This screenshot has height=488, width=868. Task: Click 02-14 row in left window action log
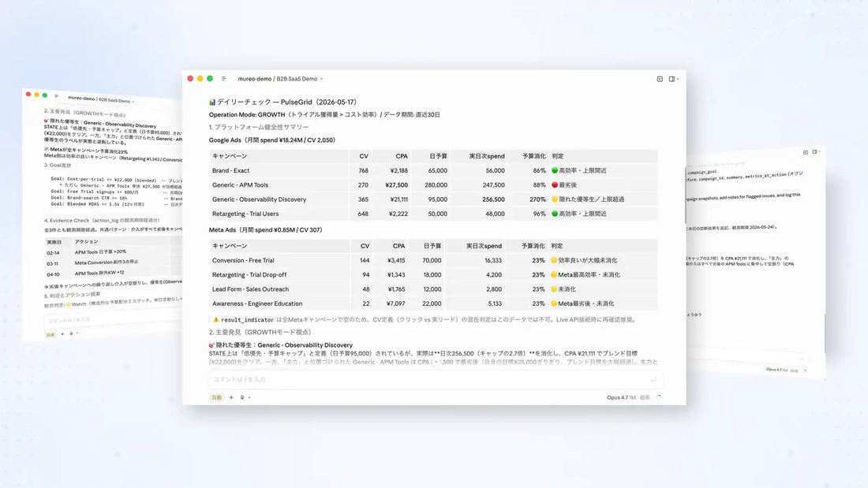[114, 251]
